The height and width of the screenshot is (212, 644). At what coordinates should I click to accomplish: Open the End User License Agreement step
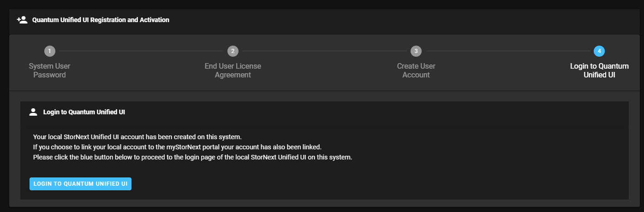tap(233, 71)
